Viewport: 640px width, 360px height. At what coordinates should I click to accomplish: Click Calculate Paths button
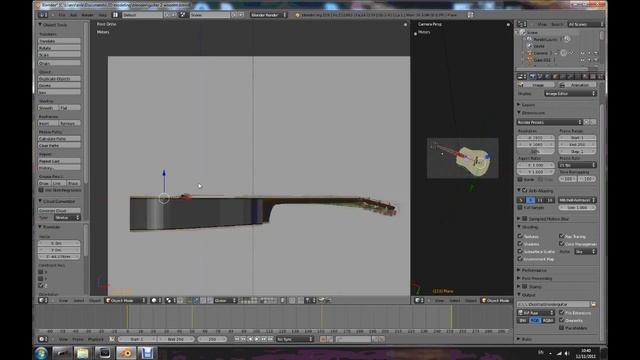point(59,138)
